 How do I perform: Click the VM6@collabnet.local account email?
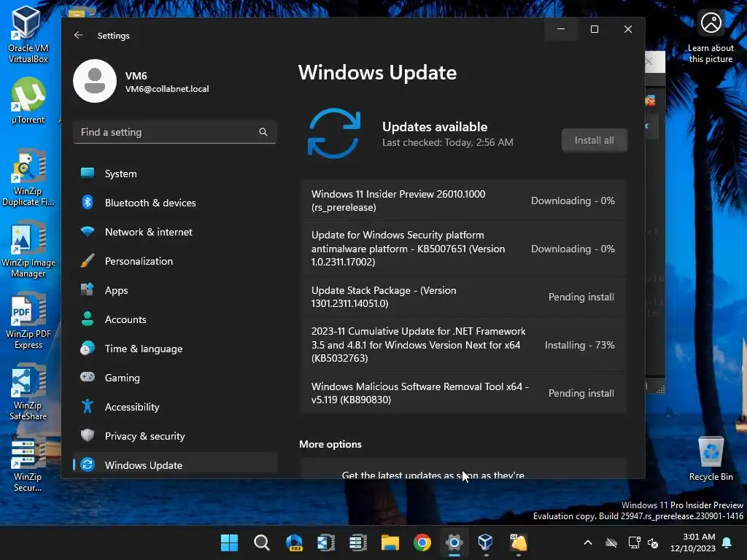click(x=167, y=89)
